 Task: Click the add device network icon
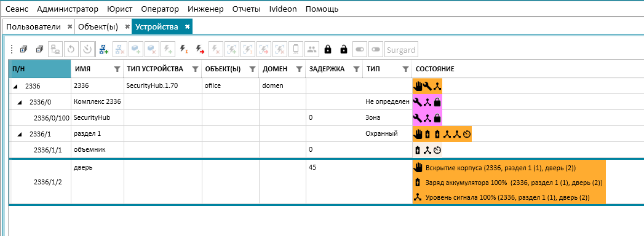(x=103, y=50)
